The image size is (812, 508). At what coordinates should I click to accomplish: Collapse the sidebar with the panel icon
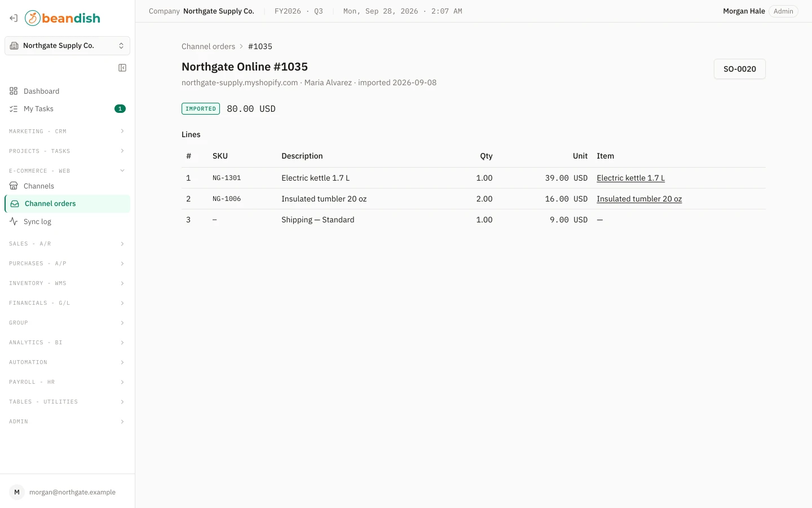click(x=122, y=68)
